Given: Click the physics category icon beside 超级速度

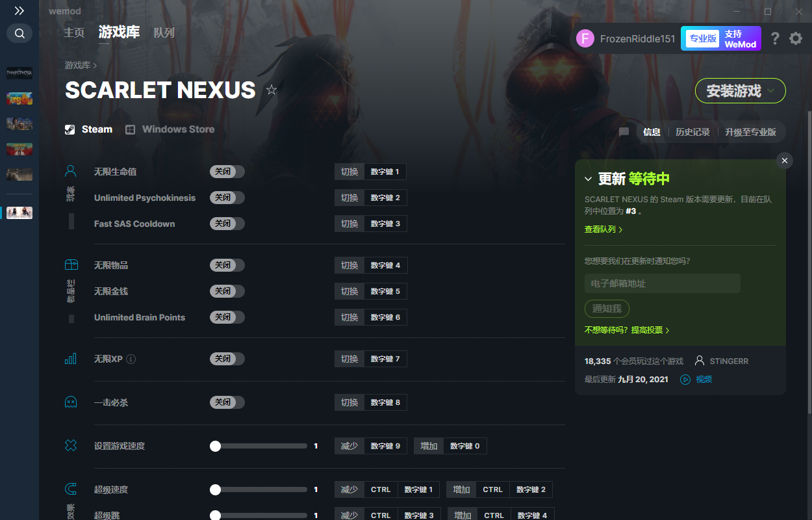Looking at the screenshot, I should [x=71, y=489].
